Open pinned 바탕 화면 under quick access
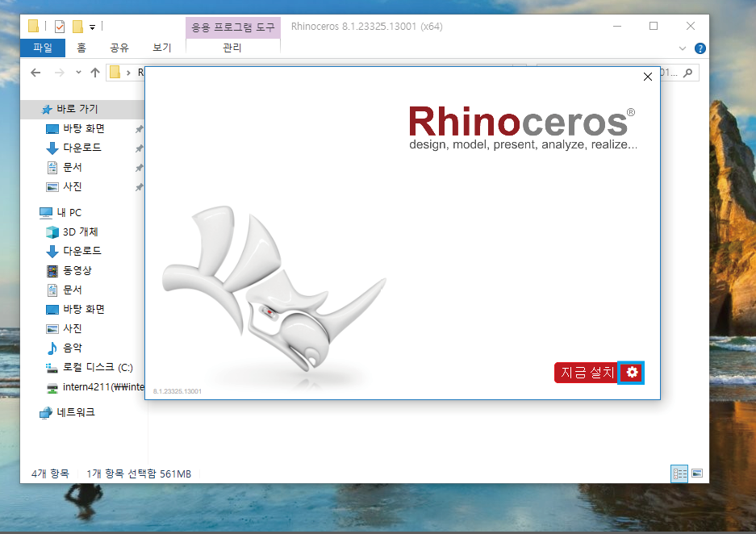This screenshot has width=756, height=534. [84, 129]
